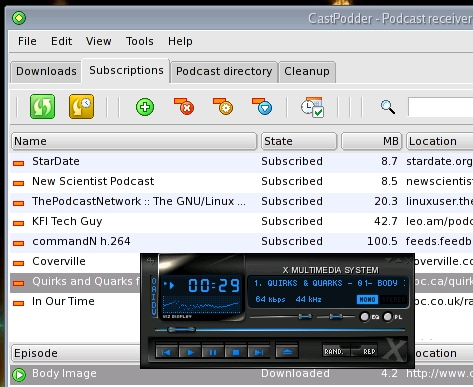Select the StarDate subscription row

[x=241, y=162]
